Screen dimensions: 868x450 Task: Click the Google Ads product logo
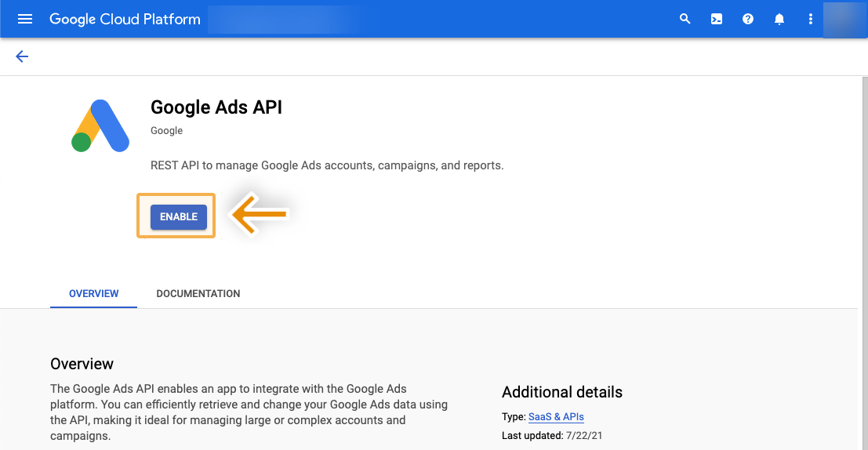(100, 126)
